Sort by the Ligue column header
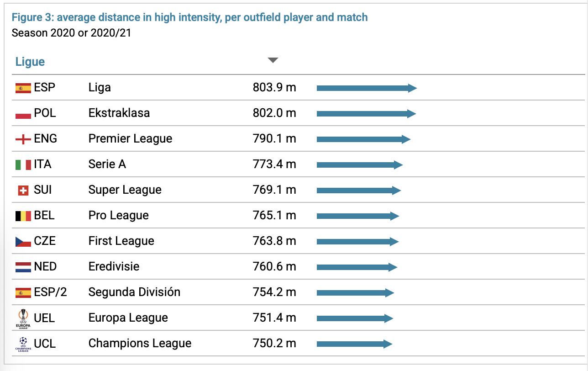 coord(30,62)
